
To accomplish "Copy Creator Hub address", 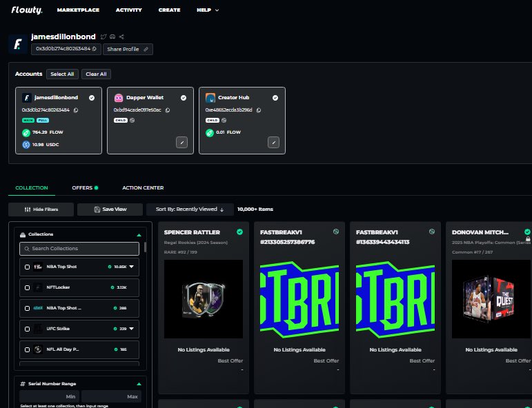I will tap(259, 110).
